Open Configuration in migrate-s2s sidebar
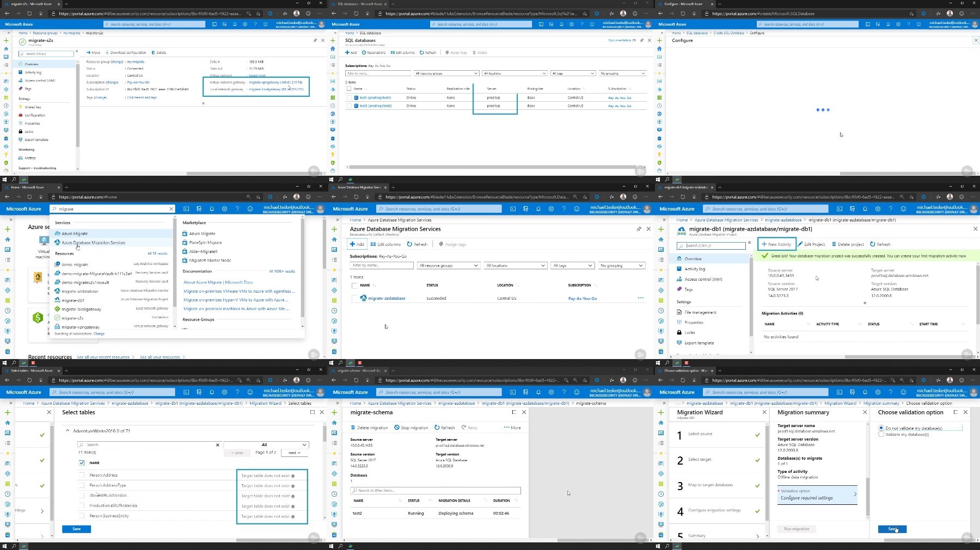This screenshot has width=980, height=550. tap(35, 115)
